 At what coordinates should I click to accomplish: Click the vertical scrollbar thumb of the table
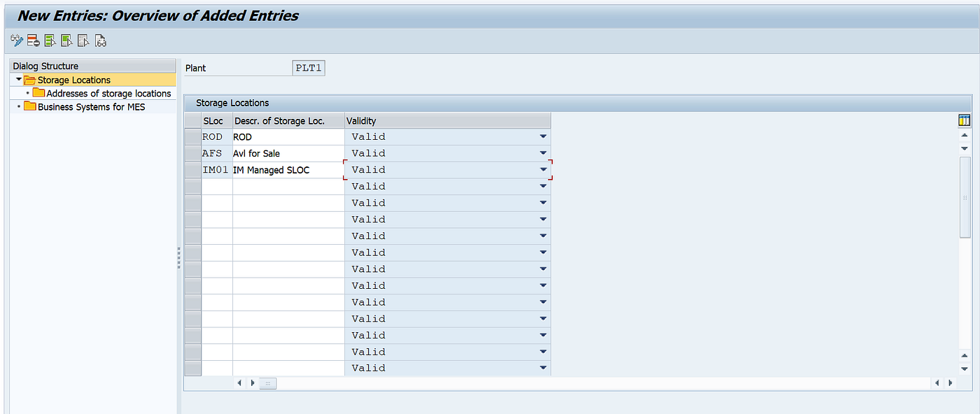pyautogui.click(x=965, y=197)
